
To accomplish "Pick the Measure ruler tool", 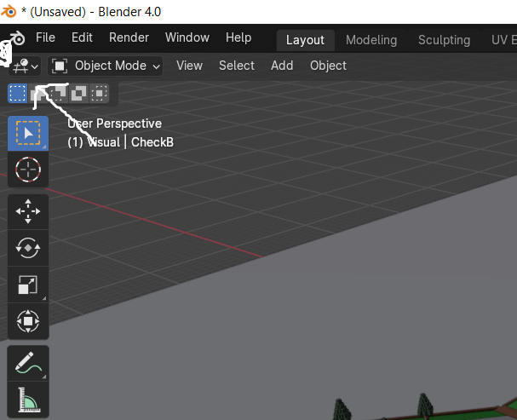I will click(28, 400).
